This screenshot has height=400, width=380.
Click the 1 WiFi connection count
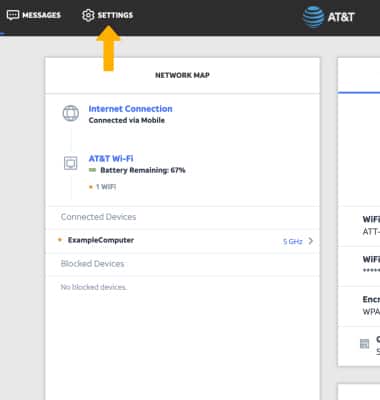pyautogui.click(x=106, y=187)
